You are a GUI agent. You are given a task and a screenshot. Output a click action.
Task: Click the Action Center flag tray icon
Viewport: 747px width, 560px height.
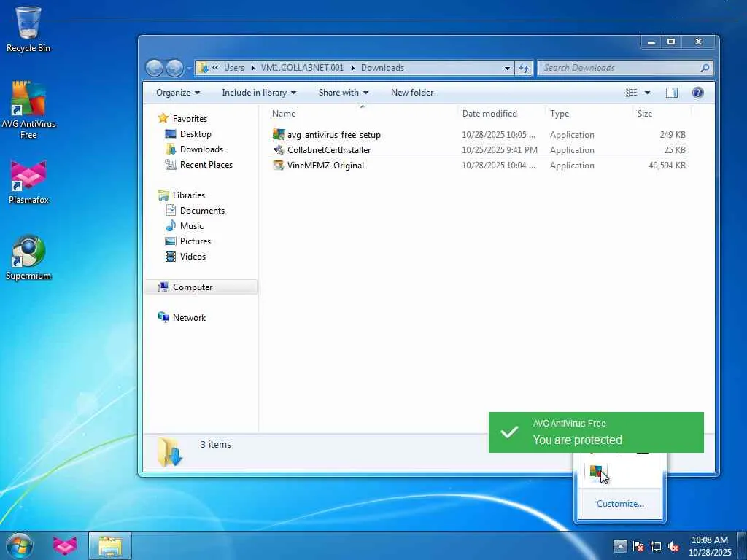point(638,546)
